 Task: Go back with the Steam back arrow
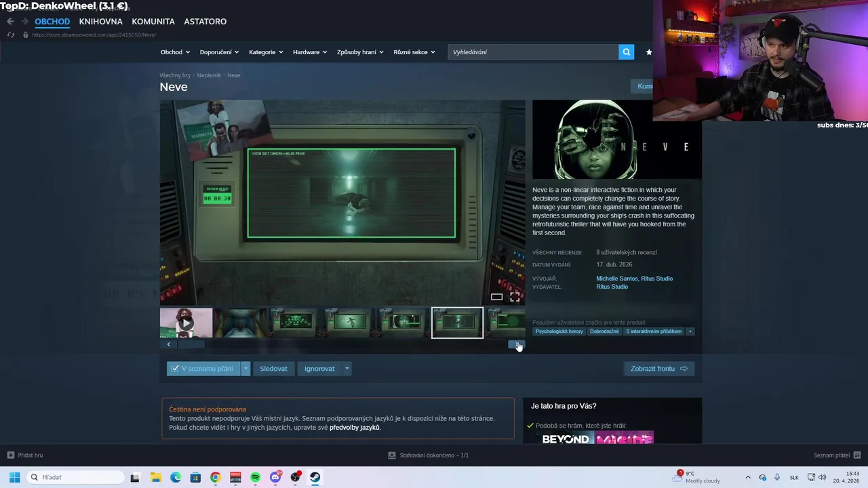click(x=10, y=22)
